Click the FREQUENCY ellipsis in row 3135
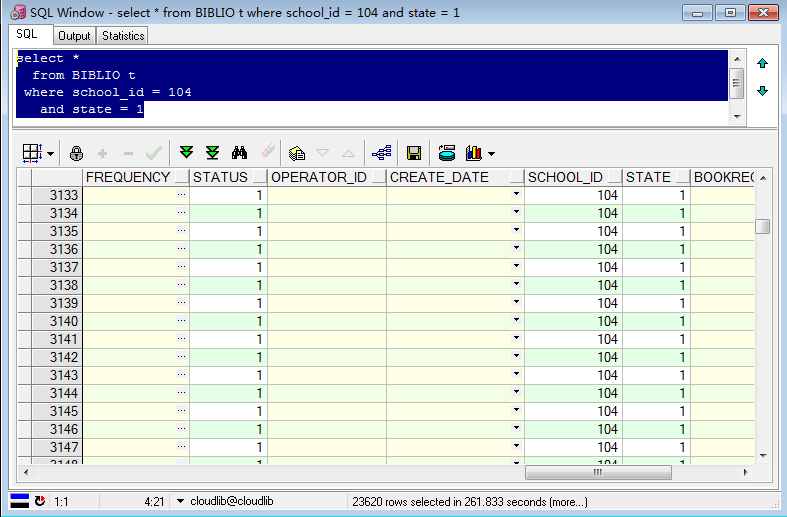This screenshot has height=517, width=787. (x=181, y=231)
